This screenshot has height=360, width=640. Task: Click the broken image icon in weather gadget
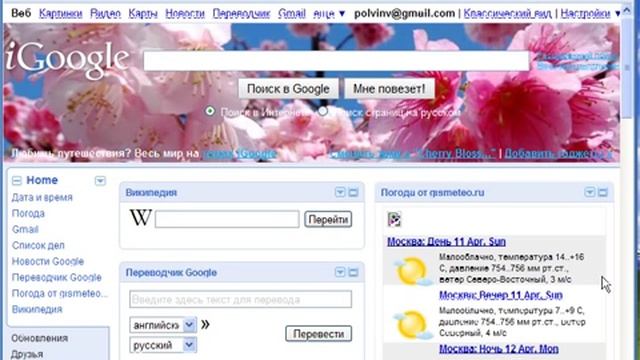coord(394,220)
